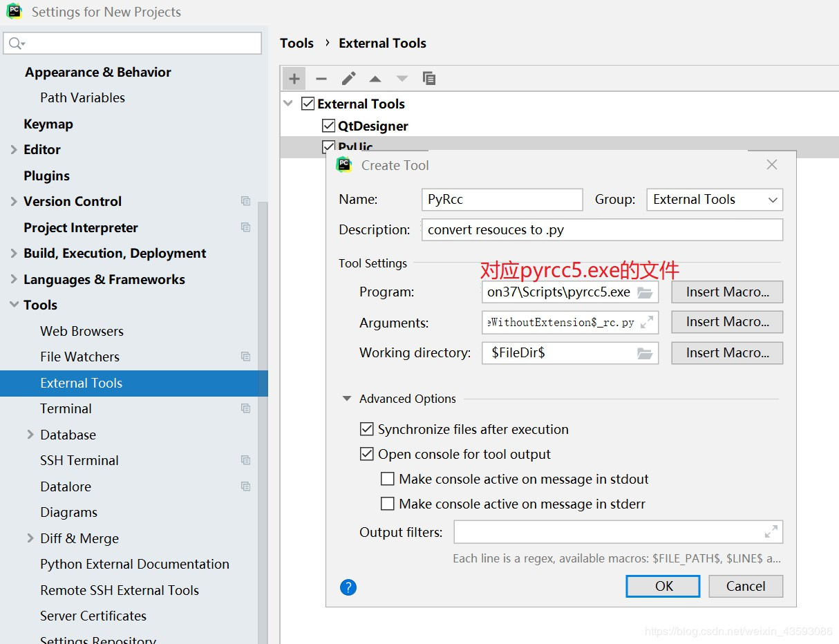This screenshot has width=839, height=644.
Task: Open the Keymap settings page
Action: click(48, 124)
